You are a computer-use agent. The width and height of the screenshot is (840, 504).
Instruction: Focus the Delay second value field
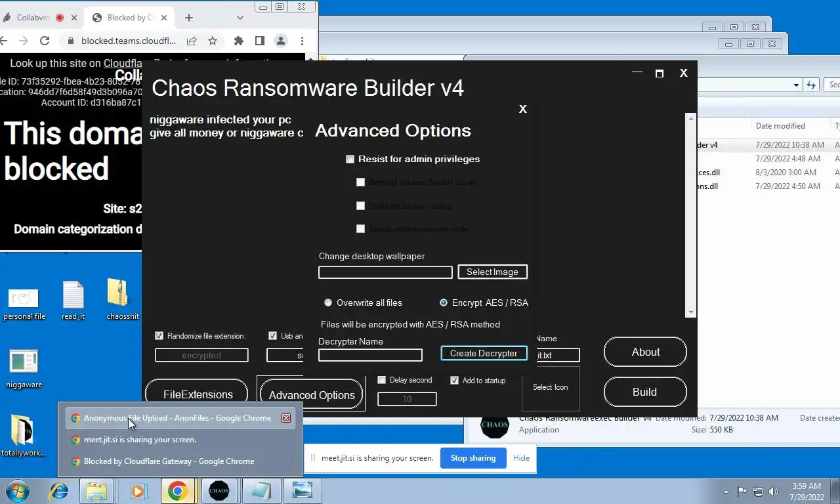(x=407, y=399)
